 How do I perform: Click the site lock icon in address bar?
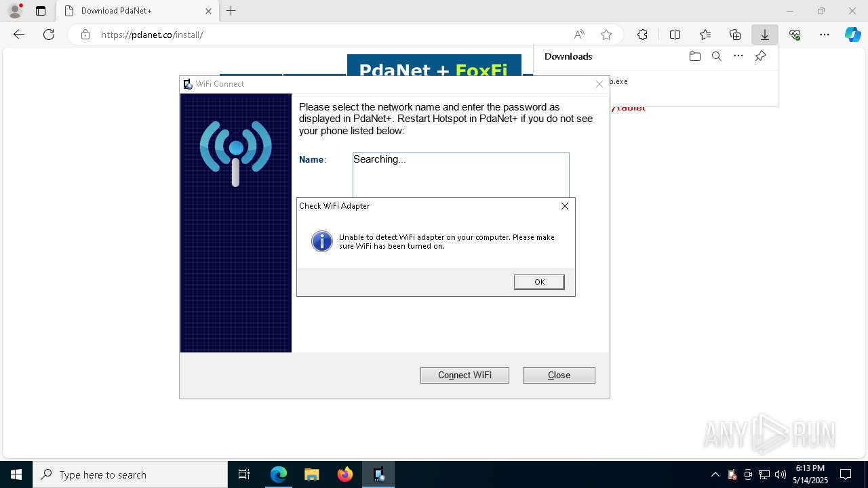coord(85,35)
